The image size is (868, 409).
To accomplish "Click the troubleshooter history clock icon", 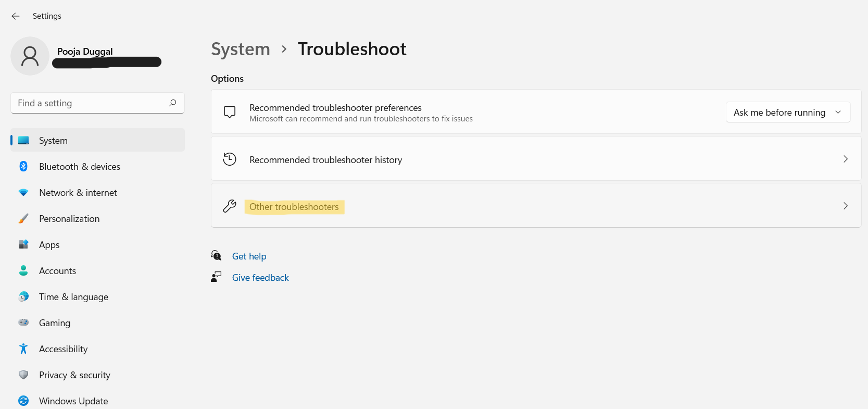I will point(230,159).
